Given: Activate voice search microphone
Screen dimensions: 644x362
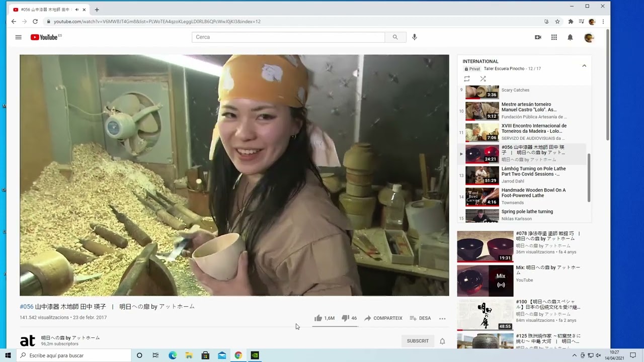Looking at the screenshot, I should [x=415, y=37].
